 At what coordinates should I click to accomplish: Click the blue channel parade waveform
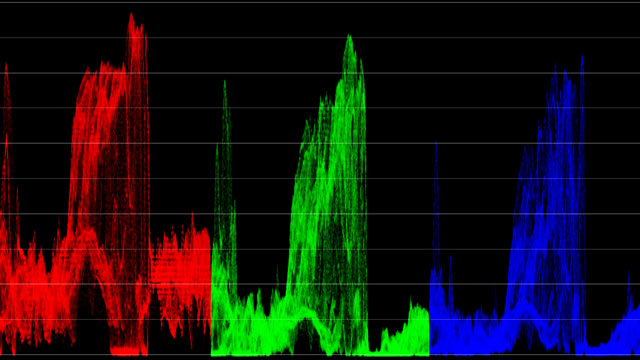click(535, 205)
